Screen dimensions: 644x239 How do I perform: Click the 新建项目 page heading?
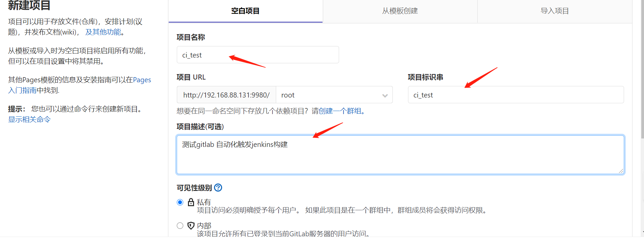[29, 5]
